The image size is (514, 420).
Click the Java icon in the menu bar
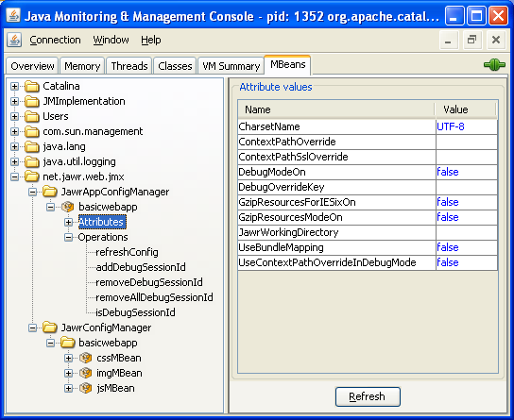14,40
